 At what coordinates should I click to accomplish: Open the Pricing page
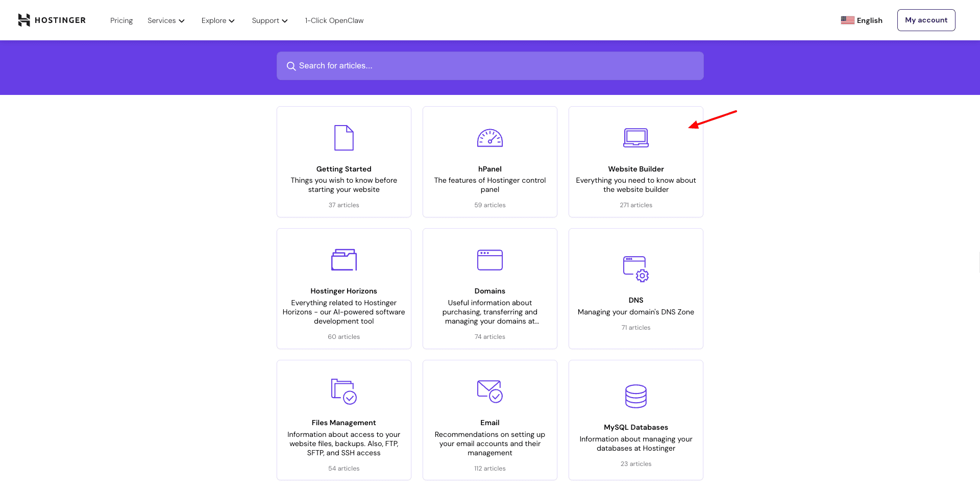(121, 20)
